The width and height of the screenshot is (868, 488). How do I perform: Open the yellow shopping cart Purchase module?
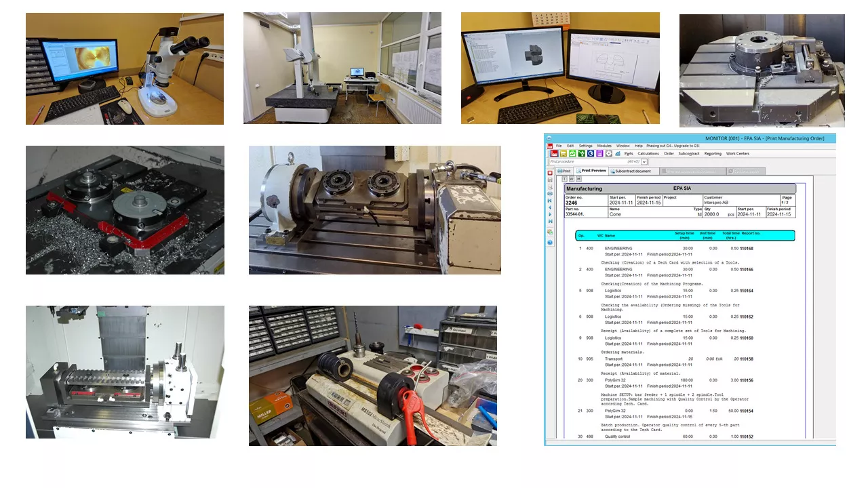pos(564,154)
